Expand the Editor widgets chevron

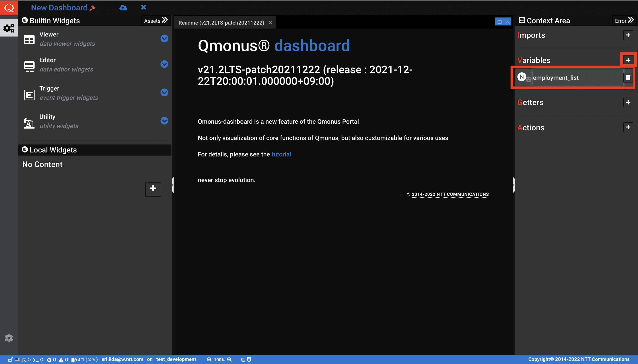tap(164, 64)
